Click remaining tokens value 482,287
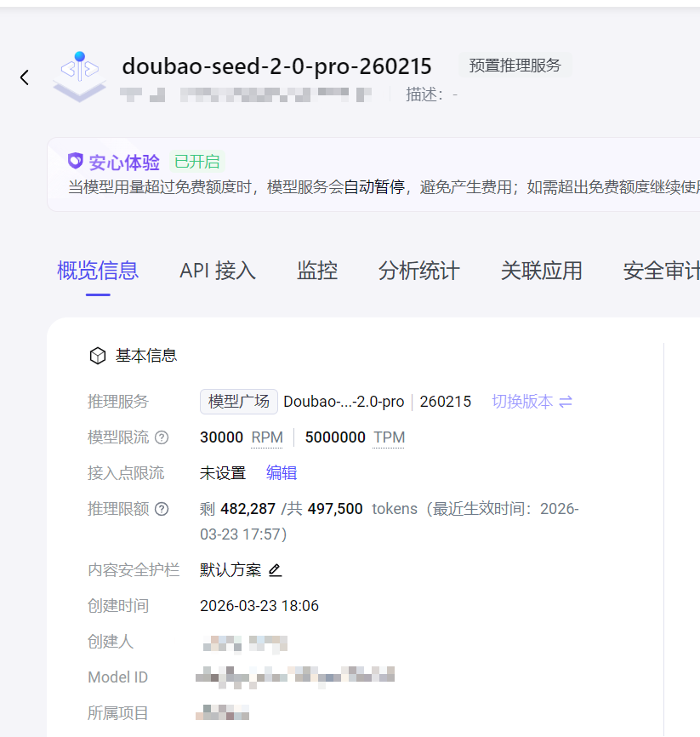700x737 pixels. coord(248,509)
